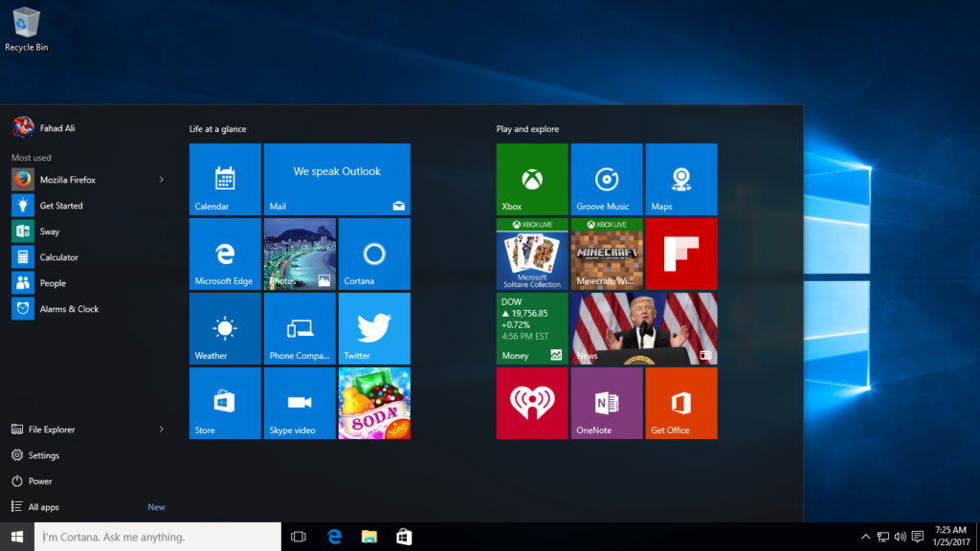The image size is (980, 551).
Task: Launch Skype video
Action: click(x=300, y=403)
